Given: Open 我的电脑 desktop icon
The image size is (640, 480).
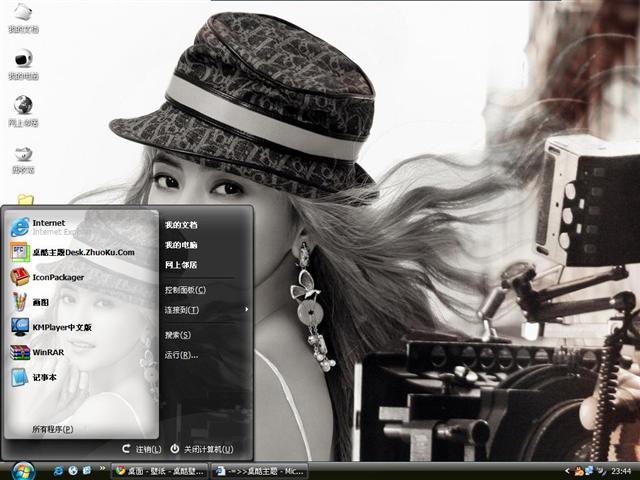Looking at the screenshot, I should 23,64.
